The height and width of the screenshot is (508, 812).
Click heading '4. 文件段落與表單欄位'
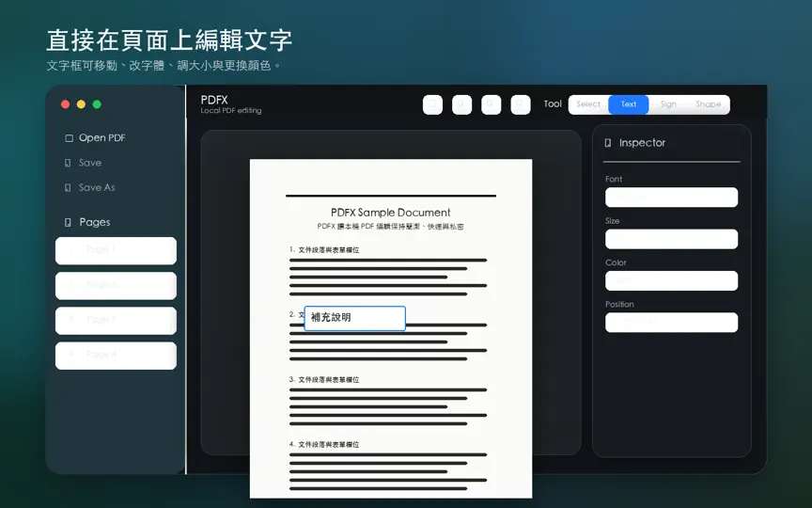tap(324, 445)
